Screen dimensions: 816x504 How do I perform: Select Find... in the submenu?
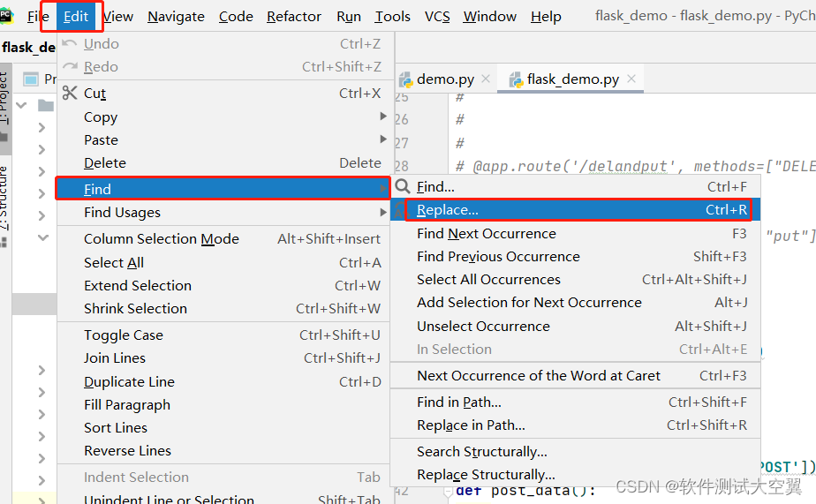pyautogui.click(x=576, y=186)
